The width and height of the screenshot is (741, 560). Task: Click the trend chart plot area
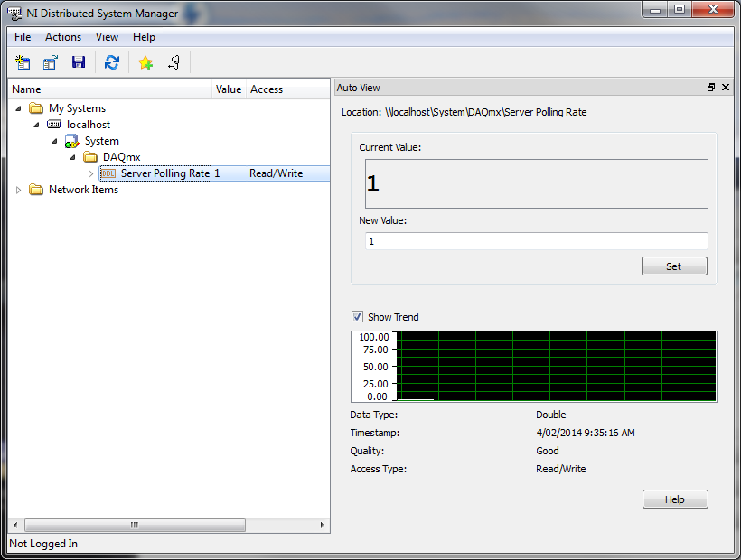click(558, 366)
